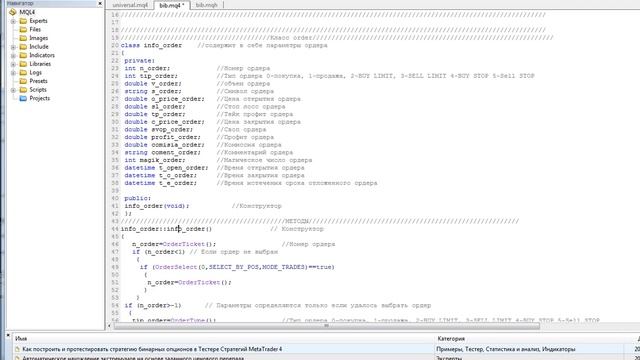The width and height of the screenshot is (640, 360).
Task: Click the 'class info_order' line of code
Action: (151, 45)
